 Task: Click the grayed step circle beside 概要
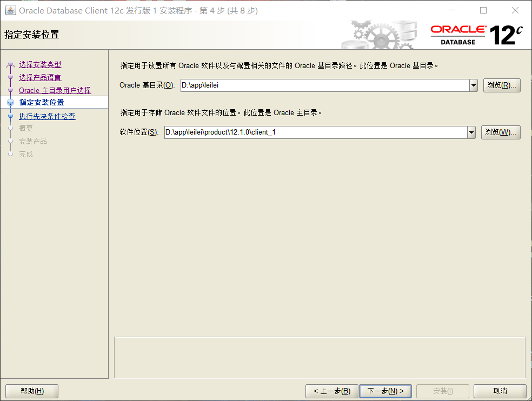tap(10, 129)
